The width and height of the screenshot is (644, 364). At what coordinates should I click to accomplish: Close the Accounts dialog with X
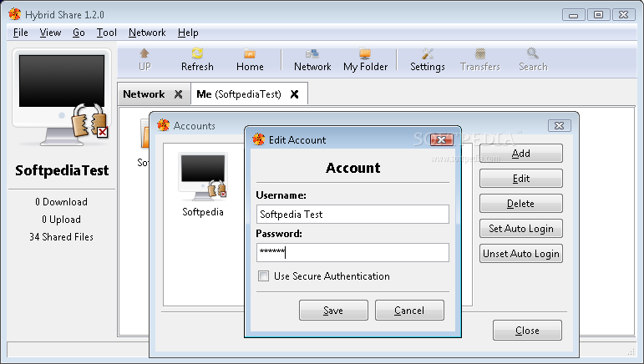(x=559, y=125)
